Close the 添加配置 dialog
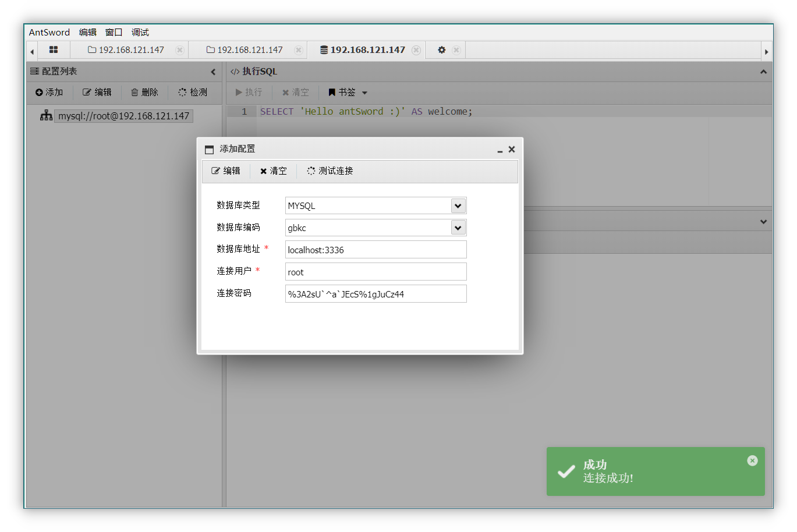This screenshot has height=532, width=797. coord(512,149)
